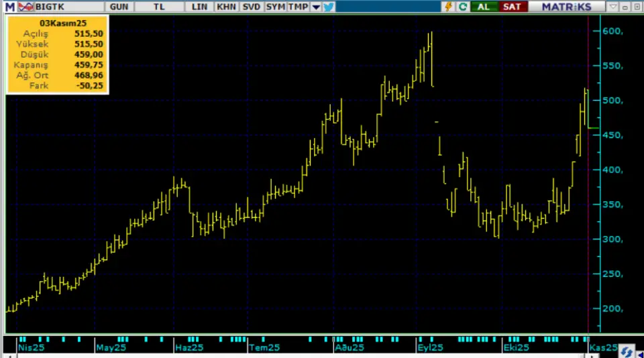The height and width of the screenshot is (358, 644).
Task: Click the red SAT sell button
Action: [511, 7]
